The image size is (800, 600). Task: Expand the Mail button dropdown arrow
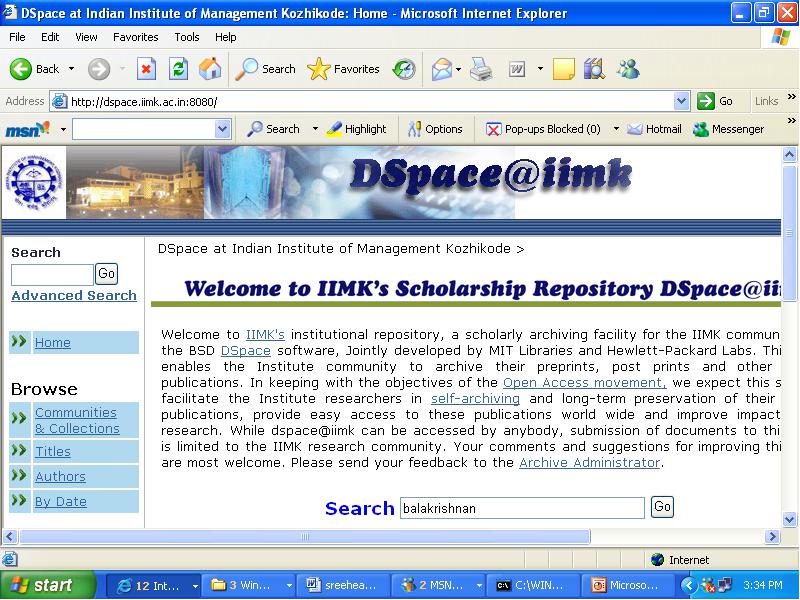(x=459, y=69)
